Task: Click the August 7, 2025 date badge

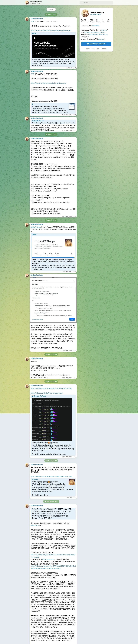Action: [51, 134]
